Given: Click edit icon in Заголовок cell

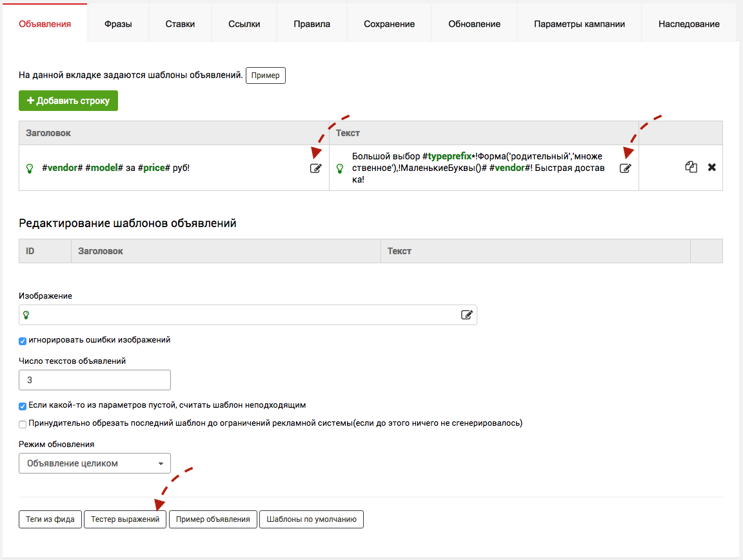Looking at the screenshot, I should [x=315, y=168].
